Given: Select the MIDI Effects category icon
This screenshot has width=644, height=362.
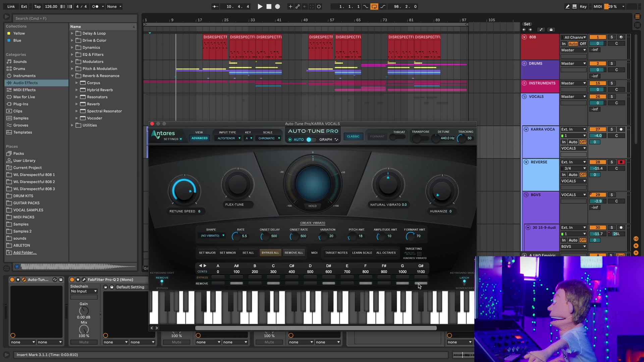Looking at the screenshot, I should click(9, 90).
